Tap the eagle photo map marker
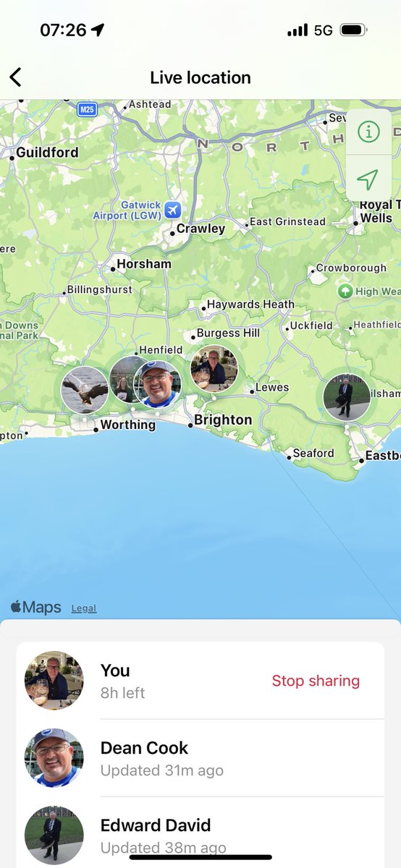The image size is (401, 868). pos(85,390)
